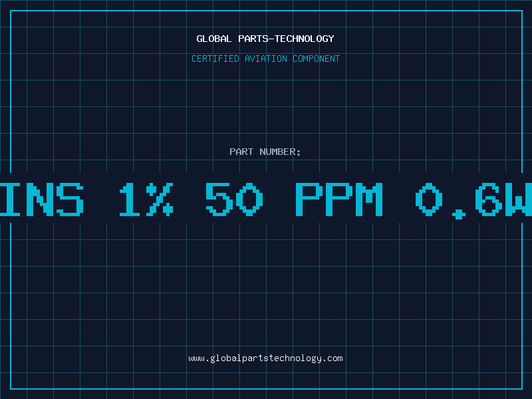Viewport: 532px width, 399px height.
Task: Click the scrolling '50 PPM' text
Action: tap(295, 199)
